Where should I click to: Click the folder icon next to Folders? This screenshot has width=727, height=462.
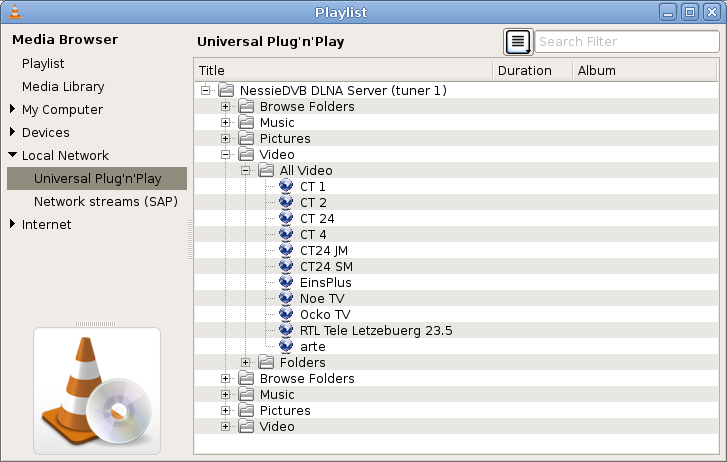[x=266, y=362]
